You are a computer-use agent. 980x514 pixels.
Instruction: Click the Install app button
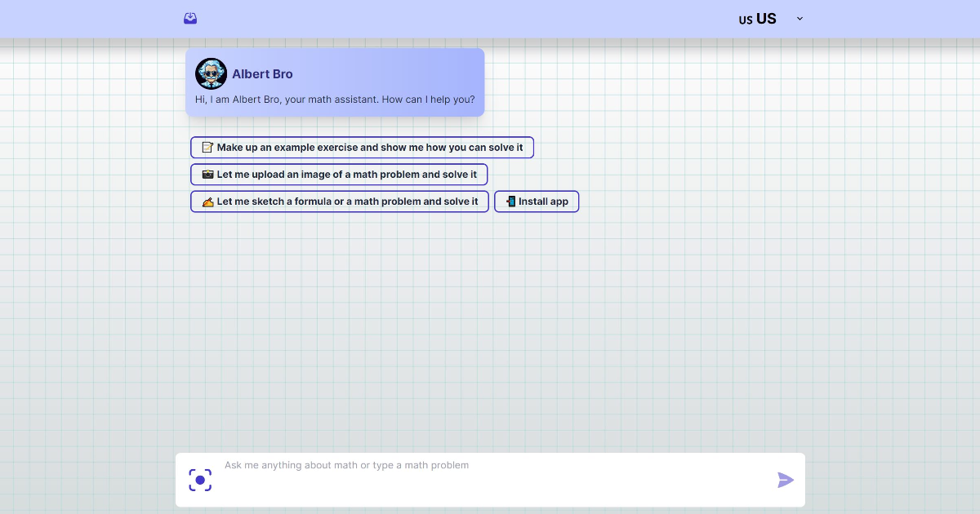coord(537,202)
